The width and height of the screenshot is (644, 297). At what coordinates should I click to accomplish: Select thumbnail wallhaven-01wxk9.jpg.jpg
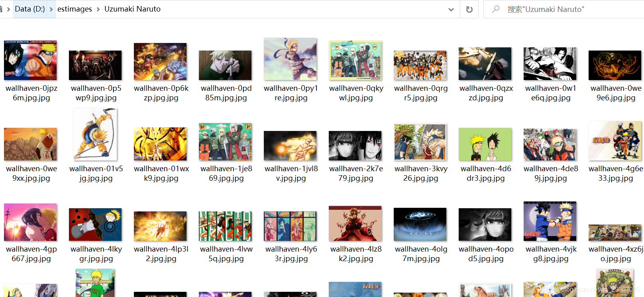[160, 144]
